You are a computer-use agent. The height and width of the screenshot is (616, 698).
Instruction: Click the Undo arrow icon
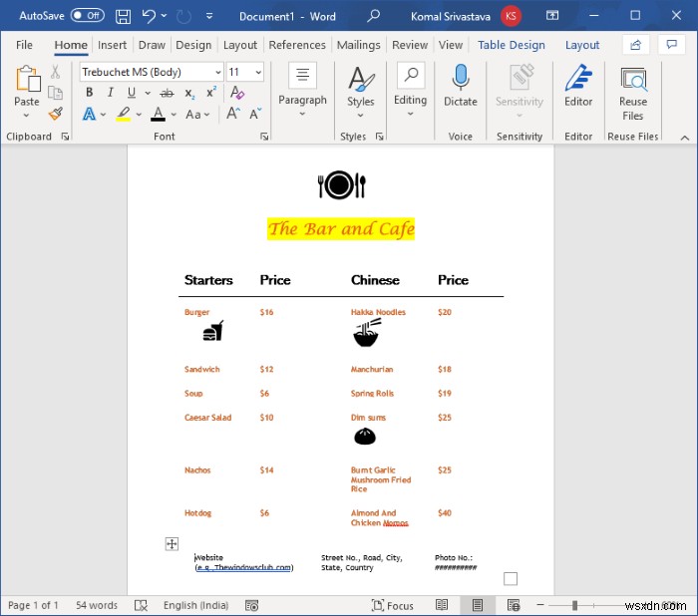[x=150, y=17]
